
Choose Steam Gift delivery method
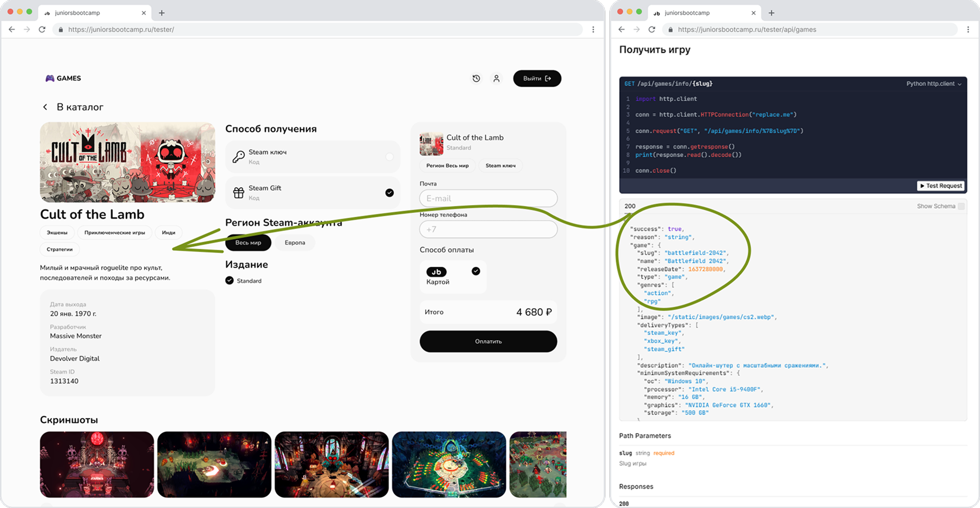313,193
